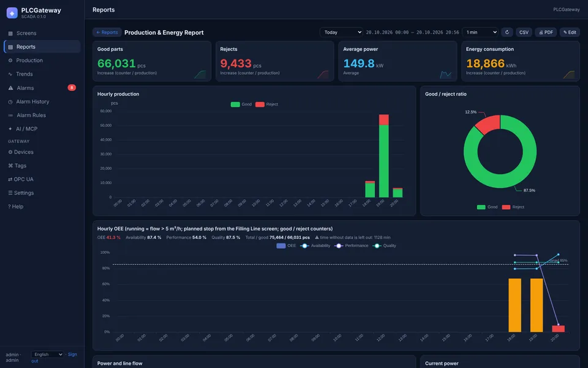This screenshot has width=588, height=368.
Task: Click the Production gear icon
Action: tap(10, 61)
